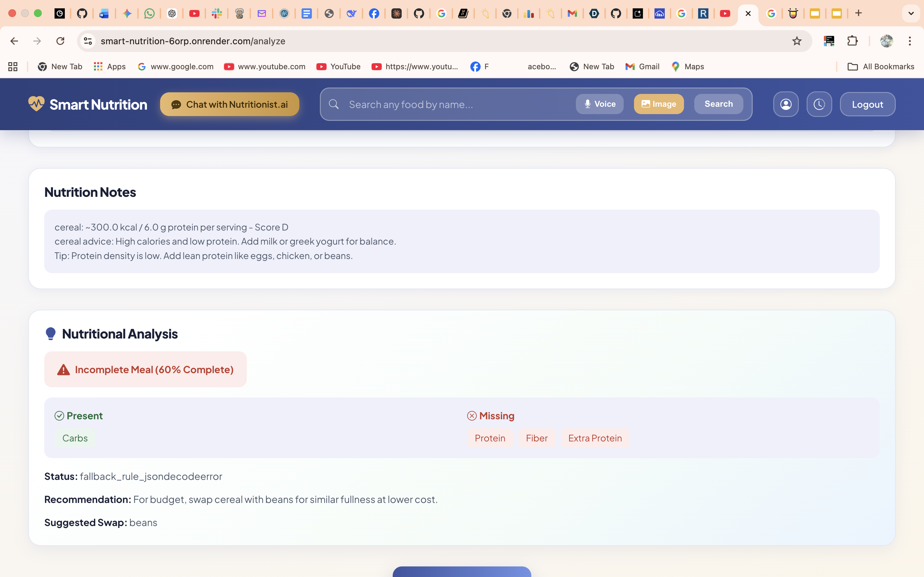Open Chrome three-dot menu

(910, 41)
